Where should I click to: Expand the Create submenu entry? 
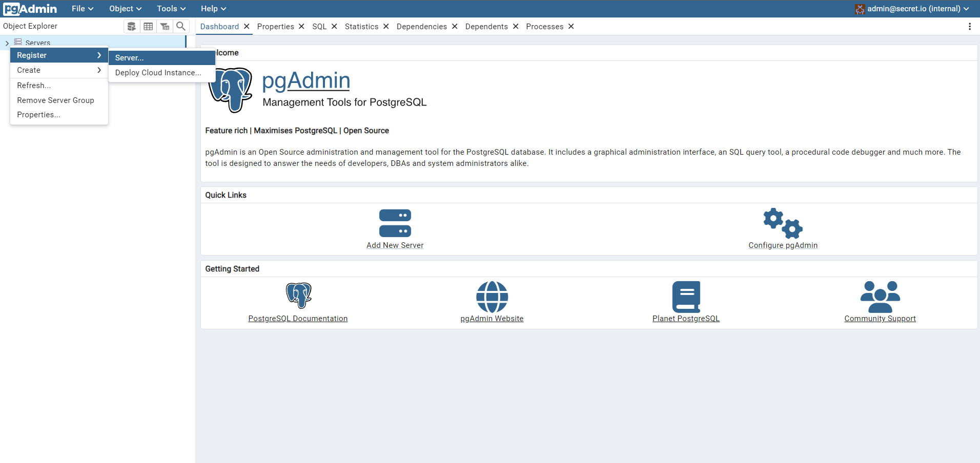coord(59,70)
